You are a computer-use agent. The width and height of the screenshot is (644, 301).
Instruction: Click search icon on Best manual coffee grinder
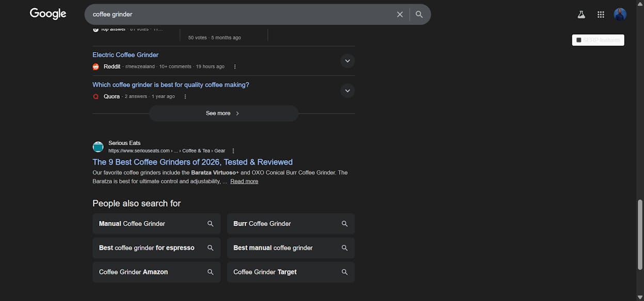point(345,248)
